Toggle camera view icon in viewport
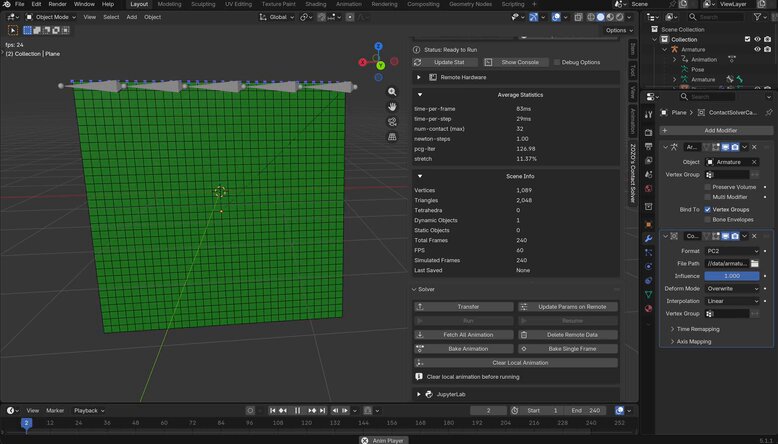The height and width of the screenshot is (444, 778). 392,122
